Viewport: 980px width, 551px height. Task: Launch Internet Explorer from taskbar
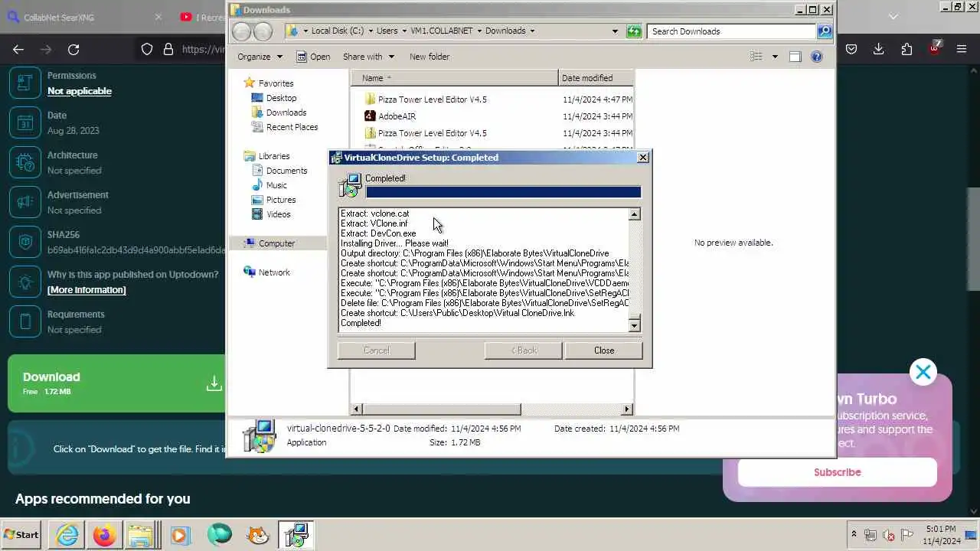[x=67, y=535]
